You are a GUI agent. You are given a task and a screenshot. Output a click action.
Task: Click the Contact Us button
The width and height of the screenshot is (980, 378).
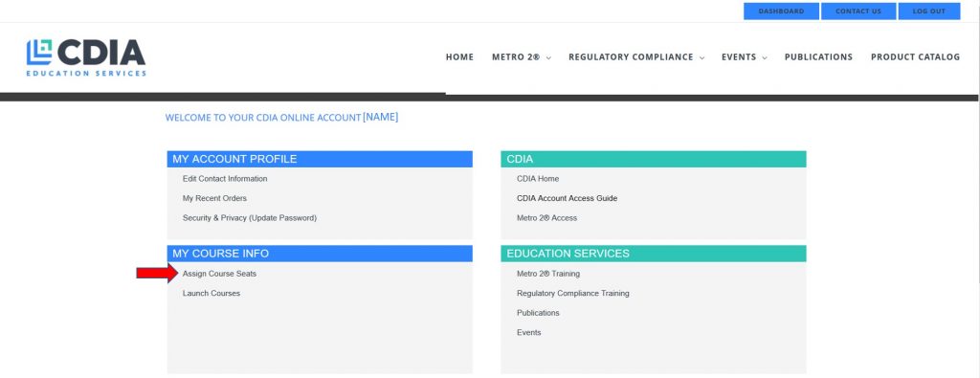(858, 11)
